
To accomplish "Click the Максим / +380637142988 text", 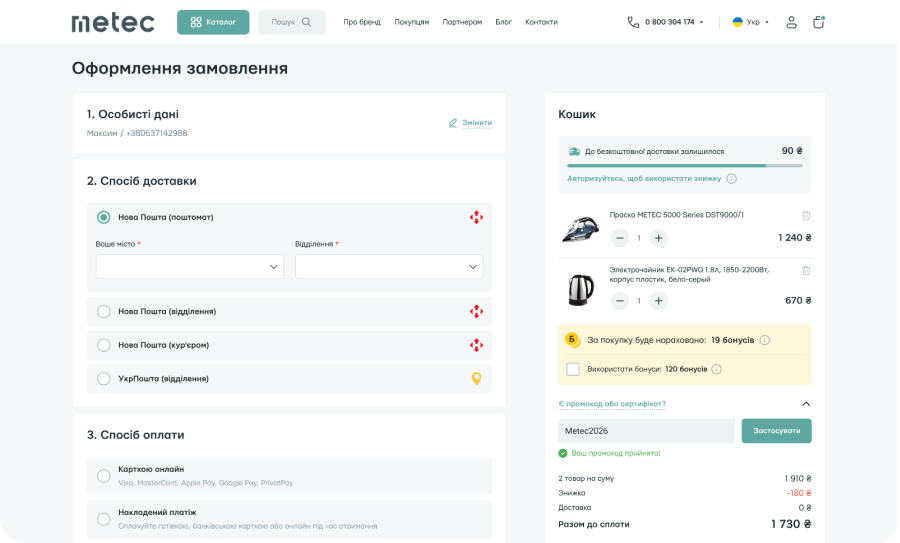I will coord(137,133).
